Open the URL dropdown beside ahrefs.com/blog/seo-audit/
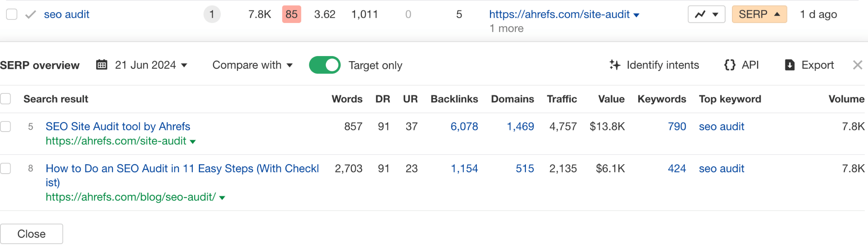The height and width of the screenshot is (250, 868). (222, 197)
